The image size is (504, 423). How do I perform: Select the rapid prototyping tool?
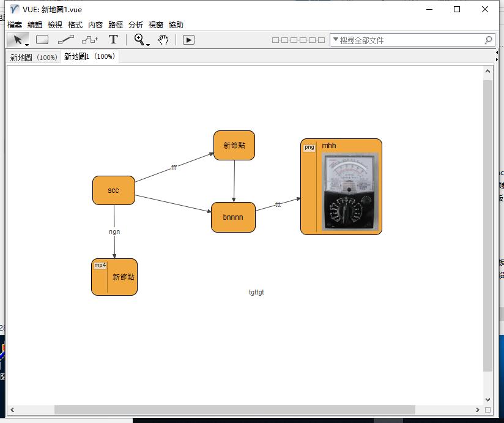(89, 40)
